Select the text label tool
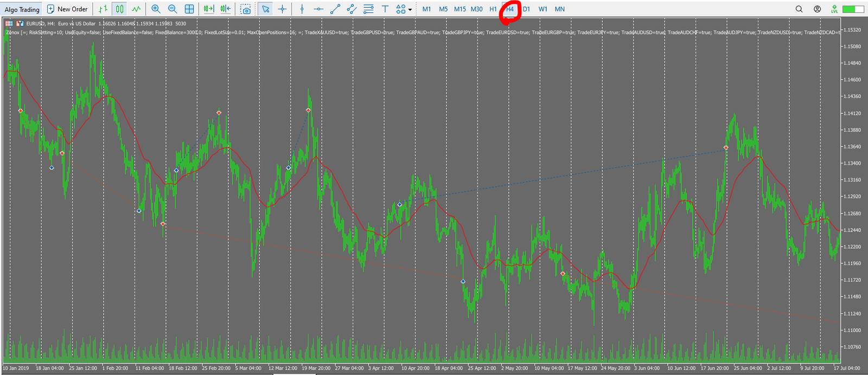This screenshot has height=375, width=868. (x=385, y=9)
